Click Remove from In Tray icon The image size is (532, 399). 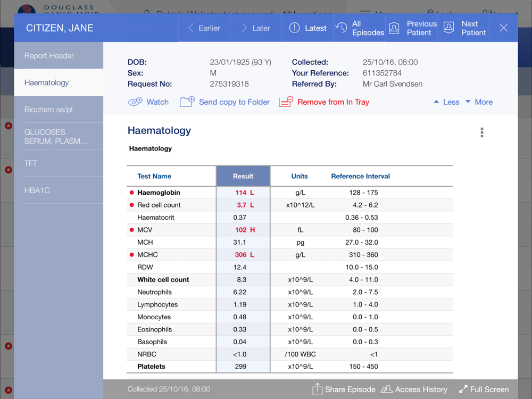pyautogui.click(x=286, y=102)
